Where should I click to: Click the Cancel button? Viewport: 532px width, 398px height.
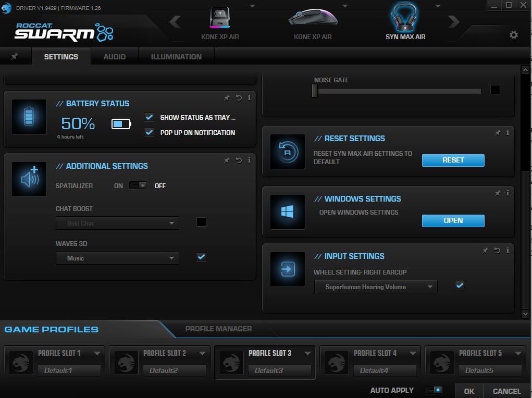(507, 391)
